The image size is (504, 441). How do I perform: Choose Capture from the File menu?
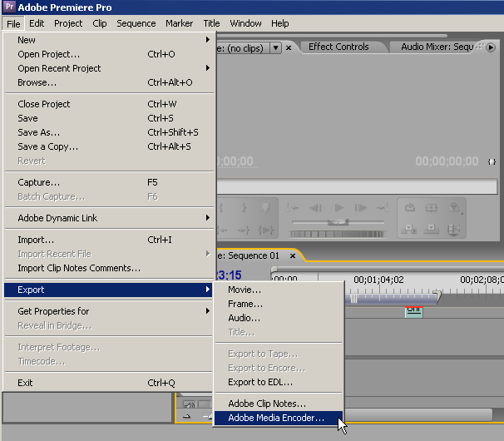click(x=109, y=182)
